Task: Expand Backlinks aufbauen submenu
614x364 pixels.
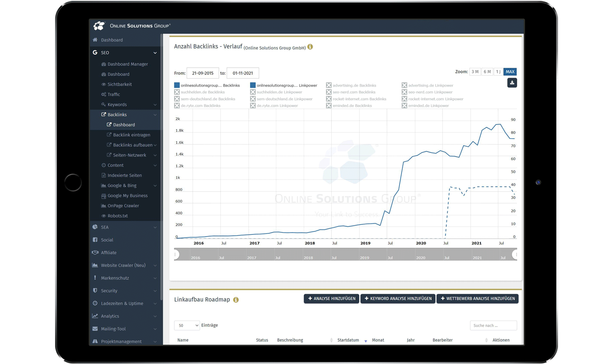Action: tap(155, 145)
